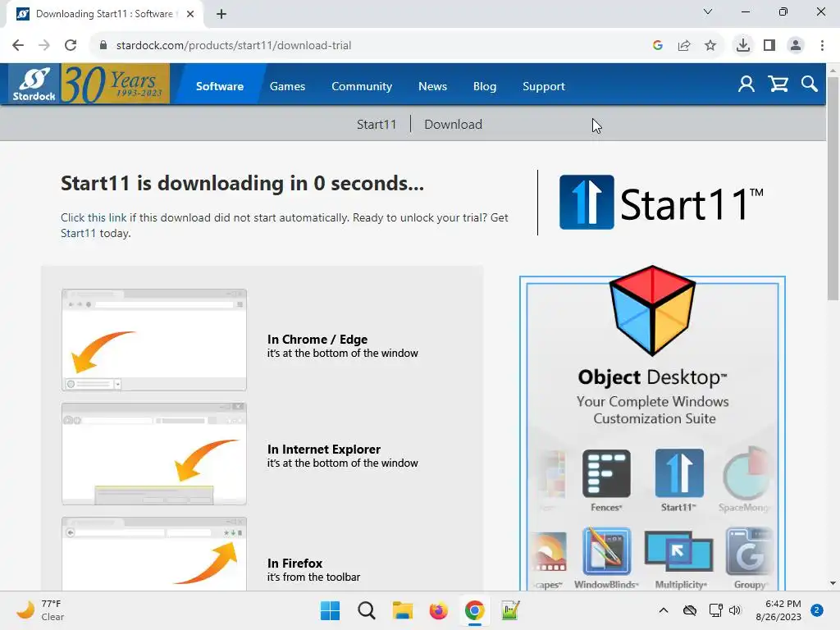This screenshot has height=630, width=840.
Task: Bookmark the page with the star icon
Action: point(710,46)
